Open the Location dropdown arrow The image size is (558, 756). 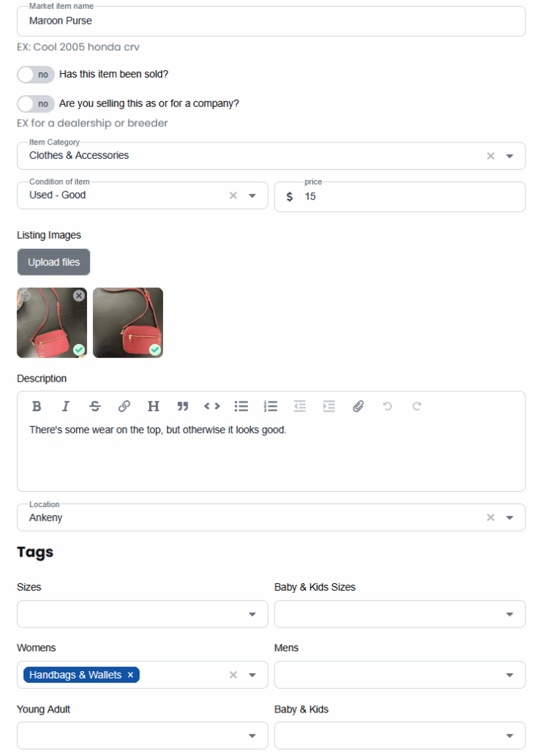(509, 518)
